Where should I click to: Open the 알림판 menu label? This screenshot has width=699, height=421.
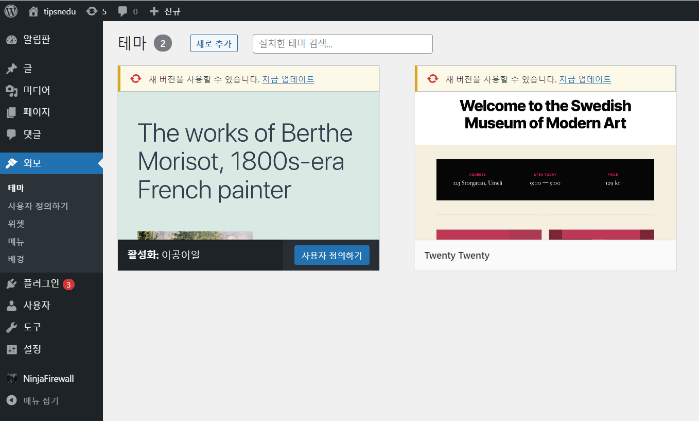point(37,40)
